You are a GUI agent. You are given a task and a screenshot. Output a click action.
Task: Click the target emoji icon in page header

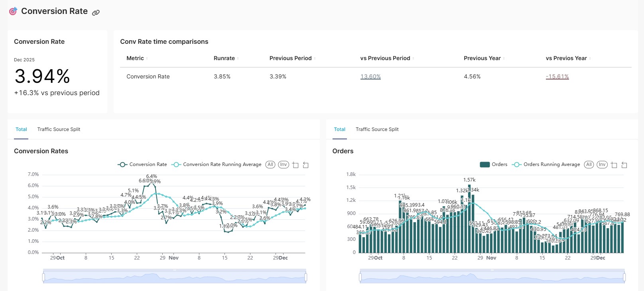(x=13, y=11)
